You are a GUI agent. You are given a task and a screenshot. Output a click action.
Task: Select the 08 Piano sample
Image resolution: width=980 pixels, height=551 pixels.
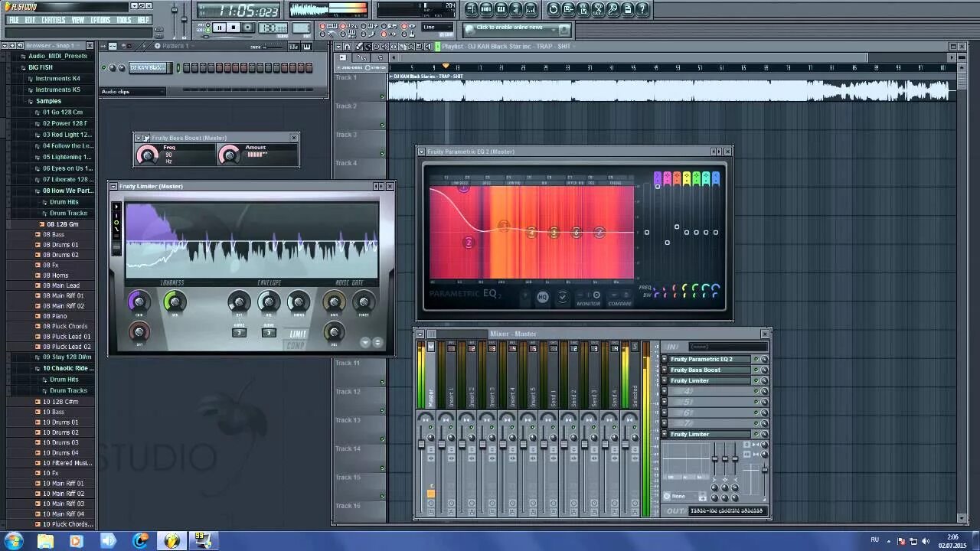[x=54, y=316]
